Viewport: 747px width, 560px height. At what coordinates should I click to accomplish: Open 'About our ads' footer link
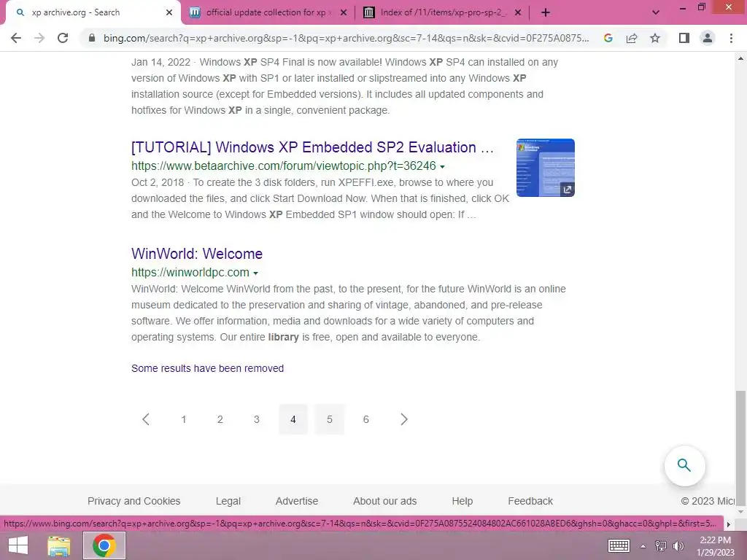tap(385, 501)
